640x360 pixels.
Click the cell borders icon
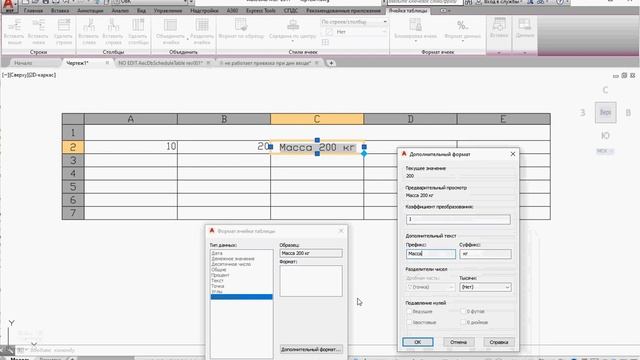pyautogui.click(x=325, y=42)
